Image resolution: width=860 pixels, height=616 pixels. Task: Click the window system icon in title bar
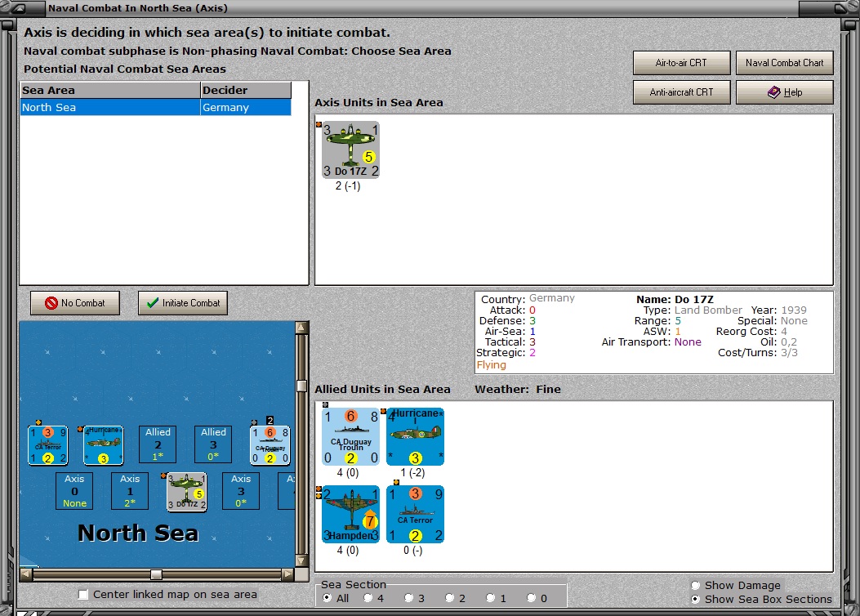point(18,8)
